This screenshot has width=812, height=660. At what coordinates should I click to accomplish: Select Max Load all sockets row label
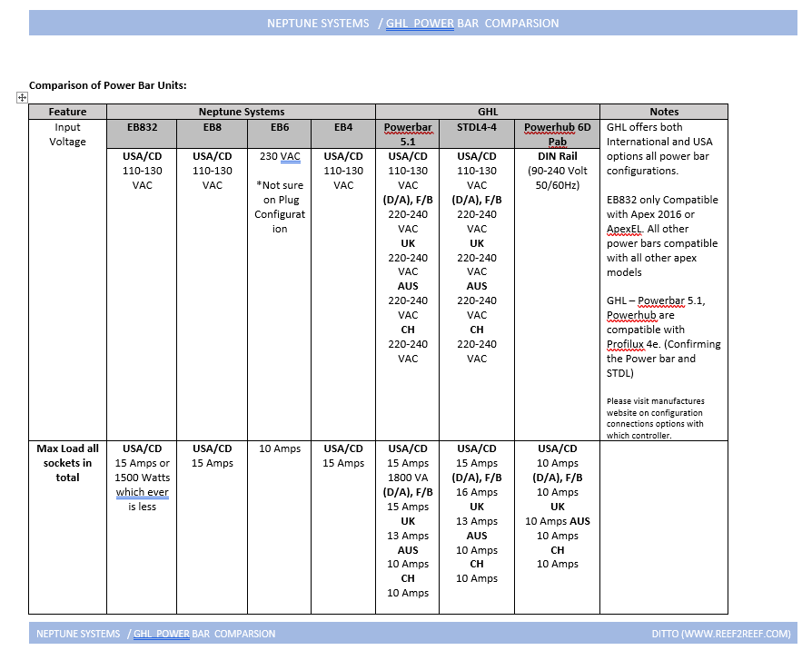pyautogui.click(x=67, y=463)
